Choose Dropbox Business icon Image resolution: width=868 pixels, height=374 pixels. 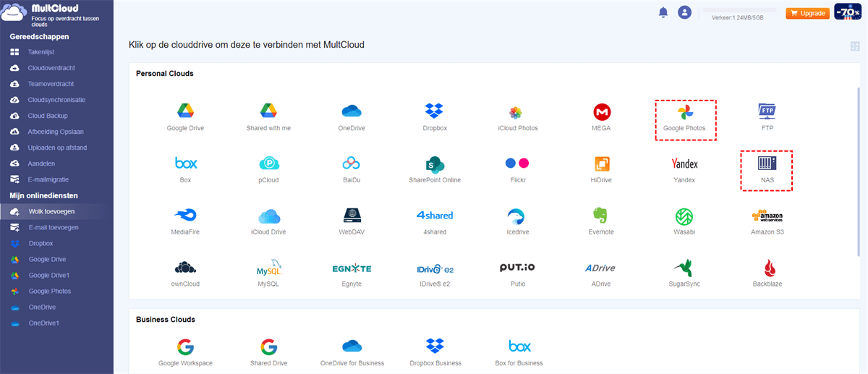click(435, 346)
